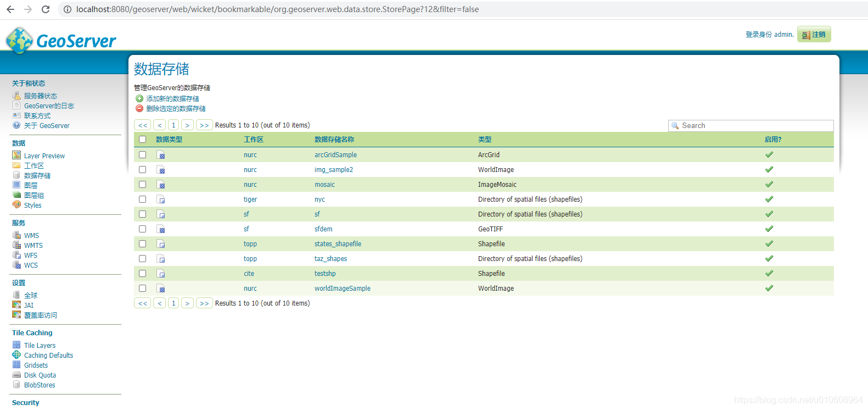868x410 pixels.
Task: Go to first page using top << button
Action: tap(143, 125)
